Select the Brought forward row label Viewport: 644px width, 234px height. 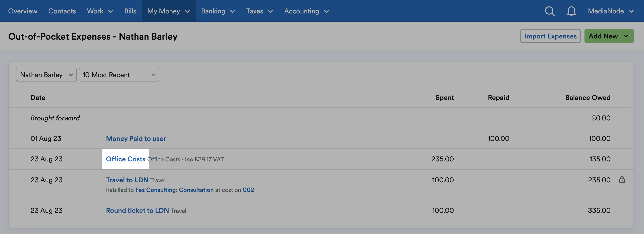pyautogui.click(x=55, y=118)
